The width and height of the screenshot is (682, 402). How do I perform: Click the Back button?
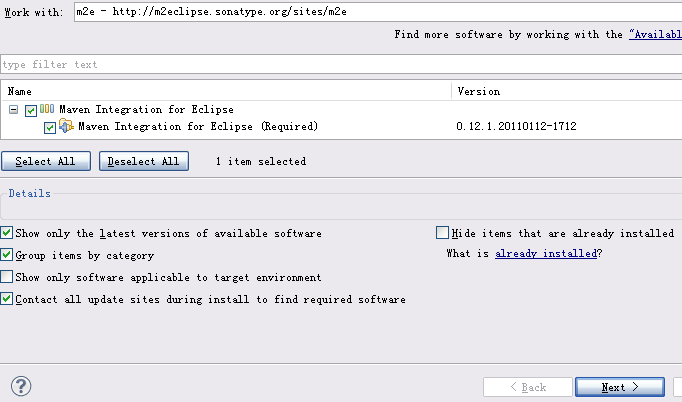click(x=528, y=387)
